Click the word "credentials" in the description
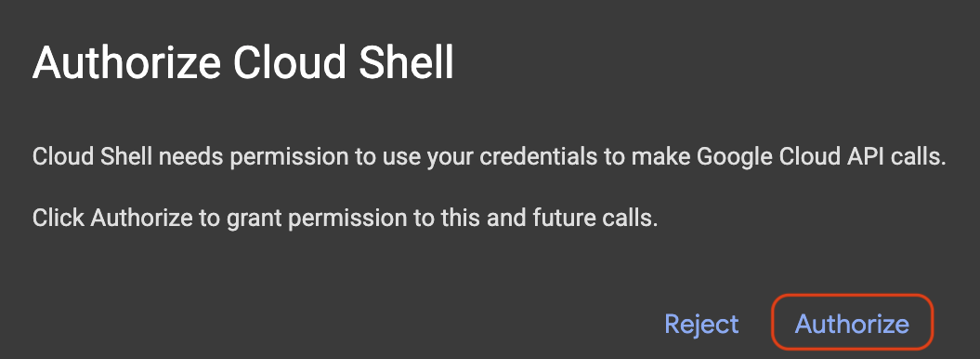Viewport: 980px width, 359px height. click(x=533, y=157)
